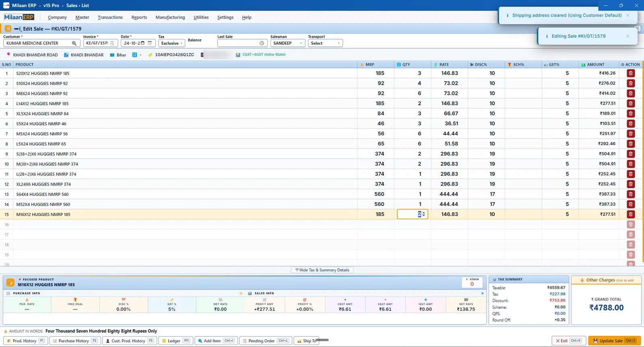Click the Ledger button

(176, 341)
